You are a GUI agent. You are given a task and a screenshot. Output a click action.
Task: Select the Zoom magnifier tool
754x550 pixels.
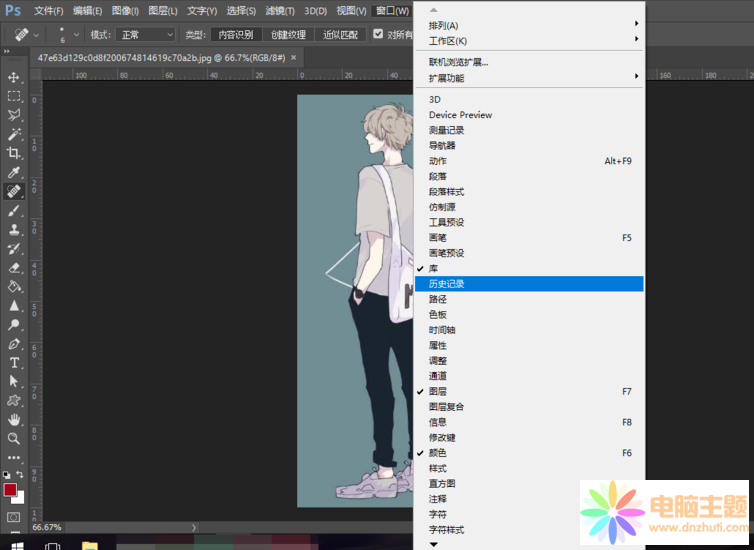14,438
